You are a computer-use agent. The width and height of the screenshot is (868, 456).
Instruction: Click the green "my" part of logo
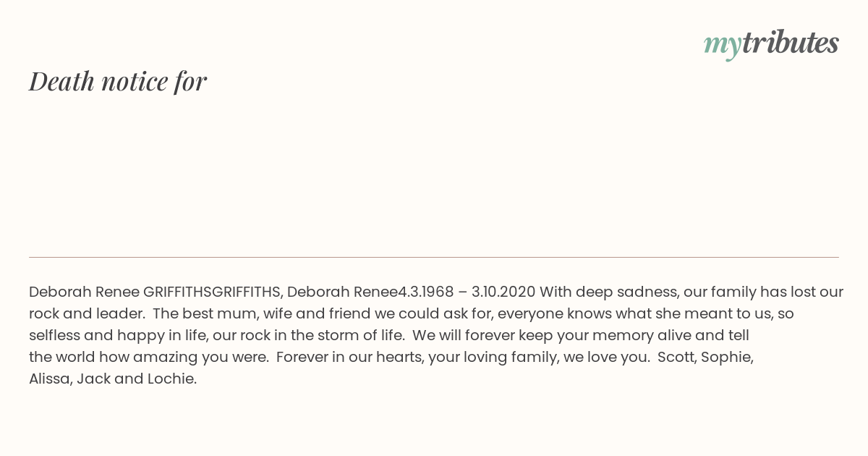pos(722,46)
